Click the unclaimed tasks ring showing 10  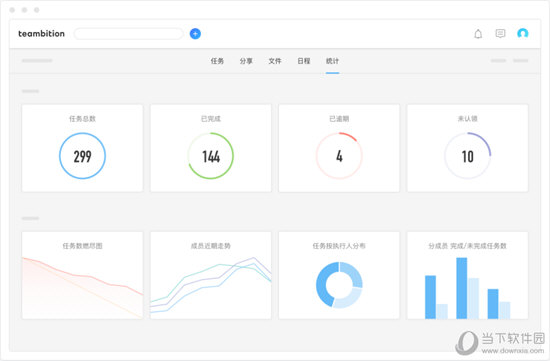tap(468, 156)
